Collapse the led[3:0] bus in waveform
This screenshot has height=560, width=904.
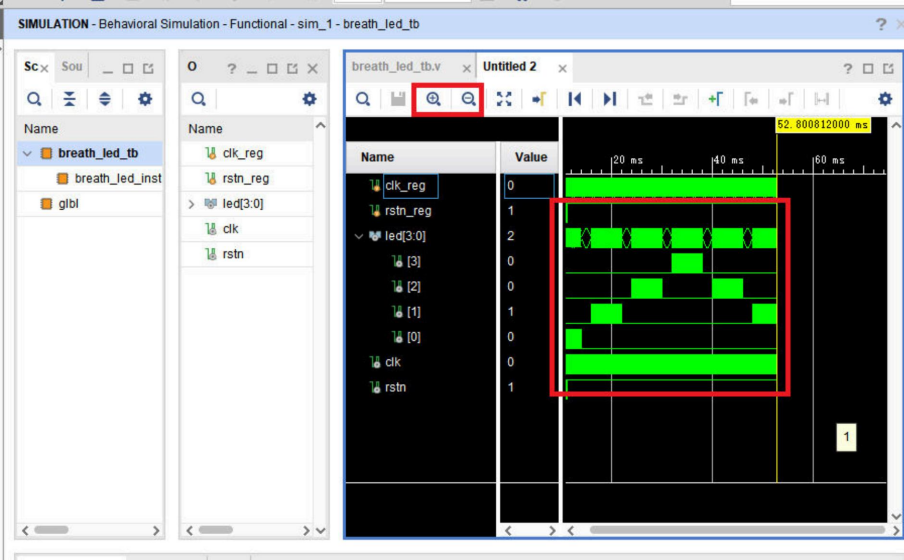pos(359,236)
